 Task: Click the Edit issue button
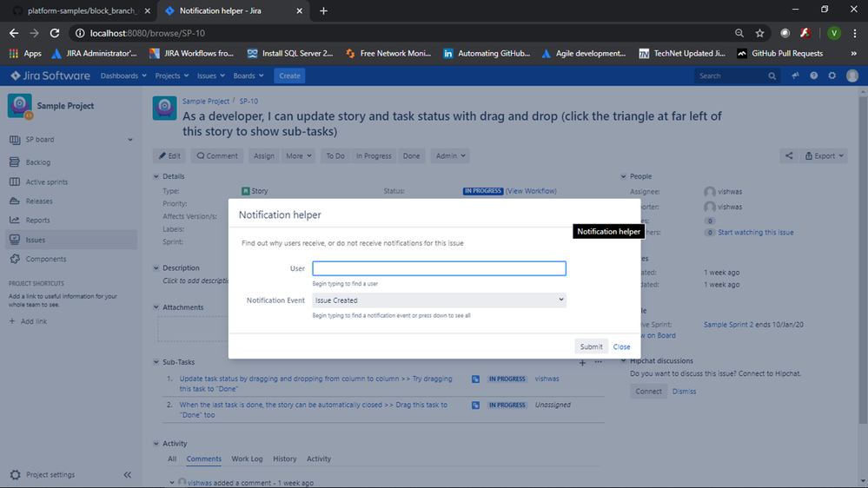(x=169, y=156)
